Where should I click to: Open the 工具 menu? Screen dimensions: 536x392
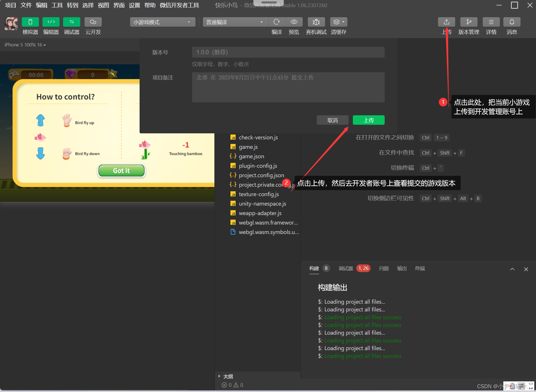tap(57, 5)
